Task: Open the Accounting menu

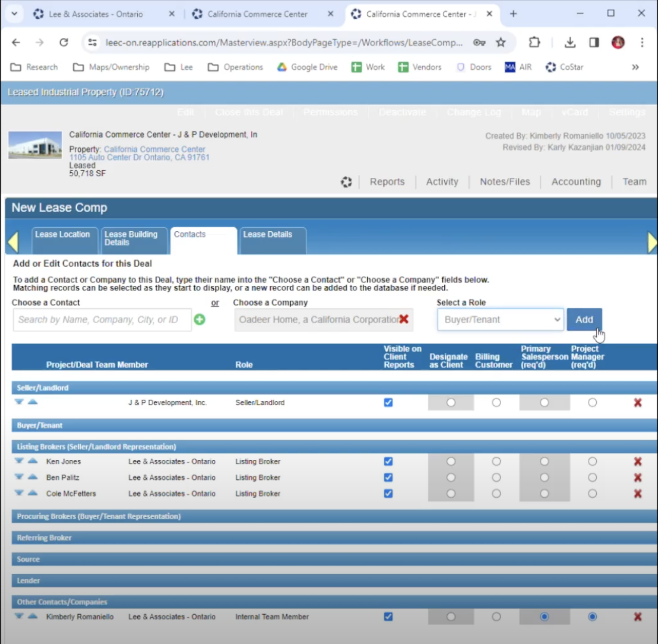Action: click(x=576, y=181)
